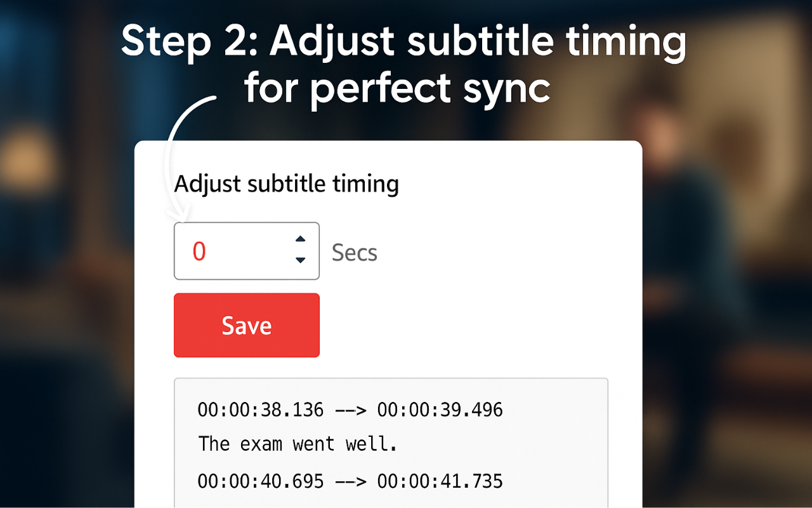Screen dimensions: 812x508
Task: Click the timestamp 00:00:38.136 --> 00:00:39.496
Action: tap(350, 410)
